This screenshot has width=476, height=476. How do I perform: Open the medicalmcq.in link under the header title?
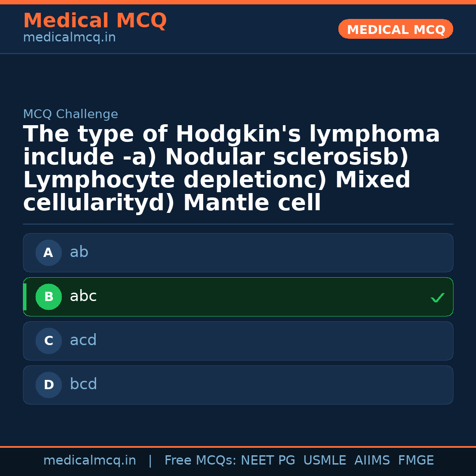pos(69,38)
